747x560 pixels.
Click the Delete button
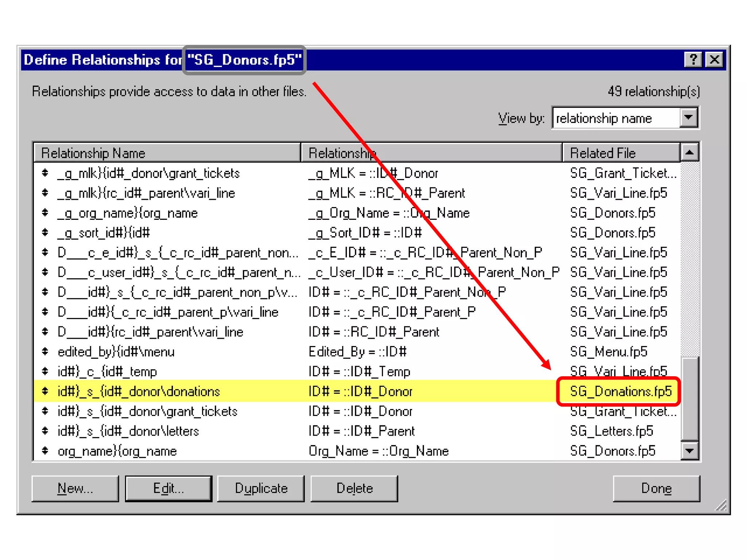[354, 488]
